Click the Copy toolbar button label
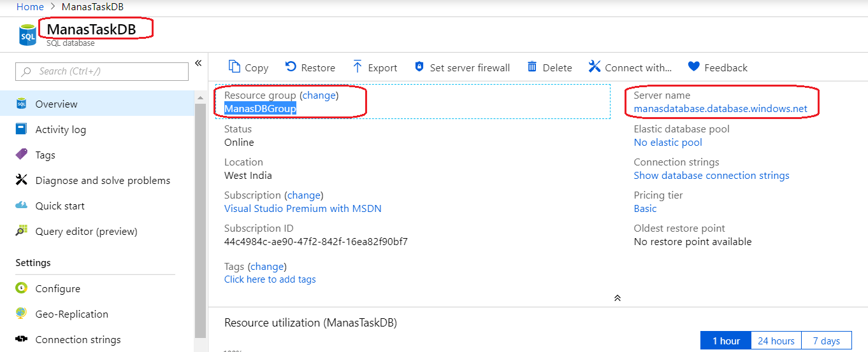This screenshot has width=868, height=352. (x=257, y=67)
